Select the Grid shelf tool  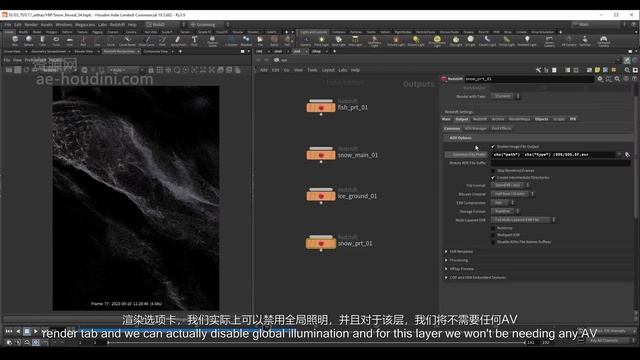pos(69,40)
